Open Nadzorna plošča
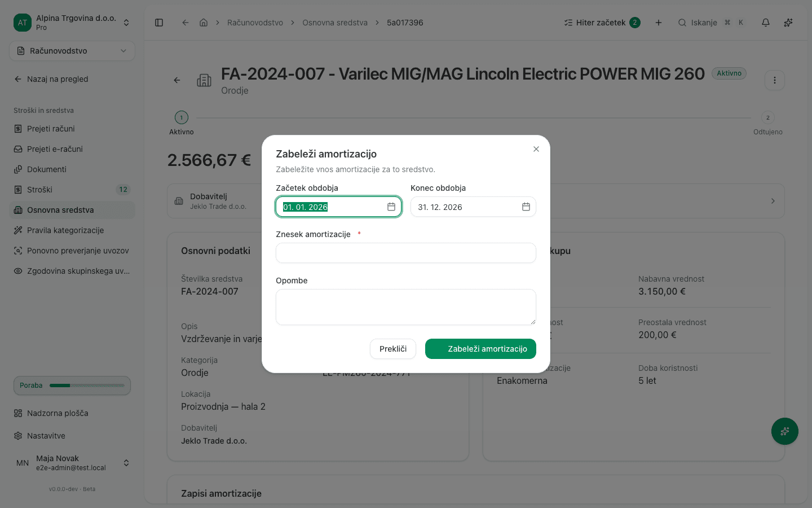The image size is (812, 508). (72, 413)
